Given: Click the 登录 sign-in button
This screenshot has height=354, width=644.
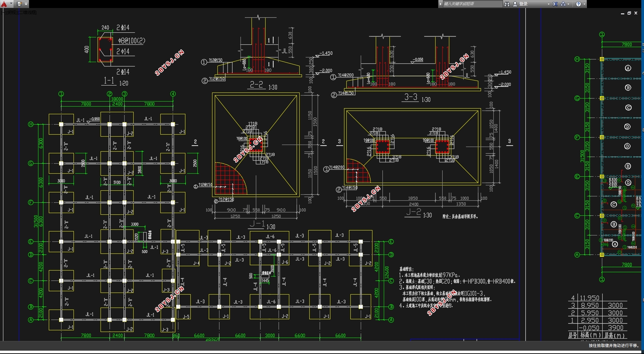Looking at the screenshot, I should [520, 4].
